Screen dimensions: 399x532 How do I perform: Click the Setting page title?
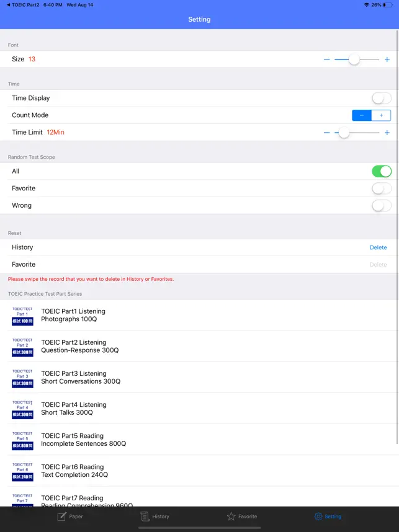tap(199, 19)
